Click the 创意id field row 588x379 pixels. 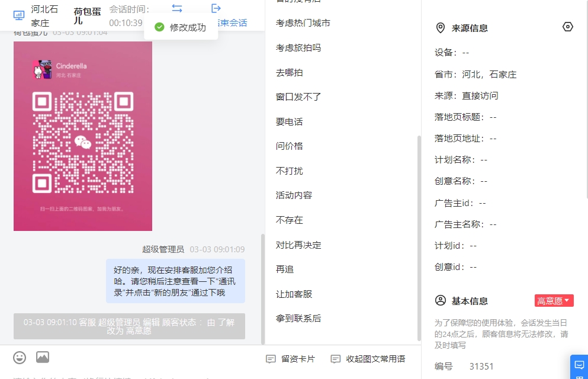tap(455, 267)
